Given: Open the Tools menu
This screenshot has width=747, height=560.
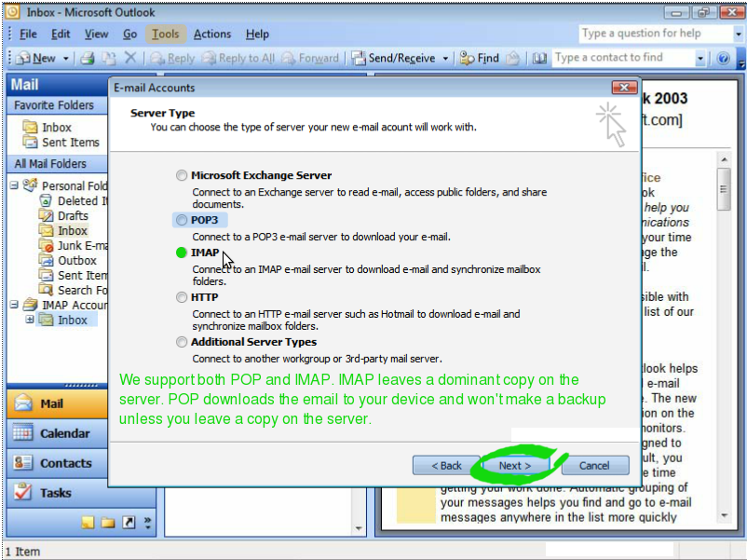Looking at the screenshot, I should click(165, 34).
